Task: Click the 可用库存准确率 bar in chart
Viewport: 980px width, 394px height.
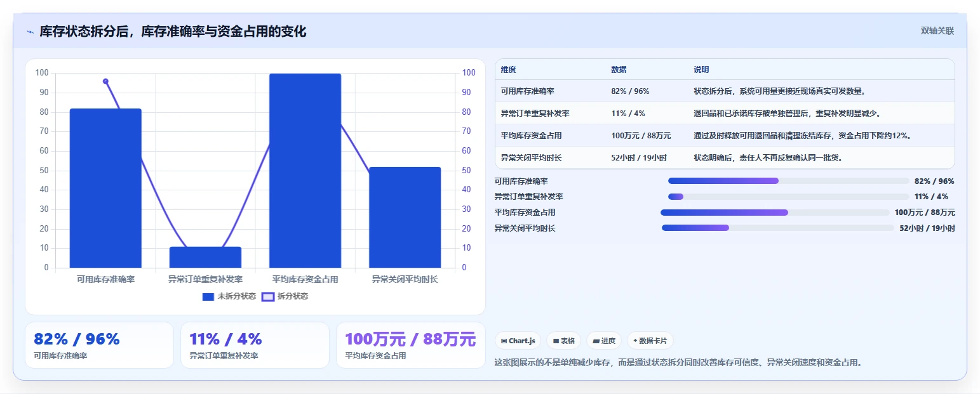Action: pos(105,188)
